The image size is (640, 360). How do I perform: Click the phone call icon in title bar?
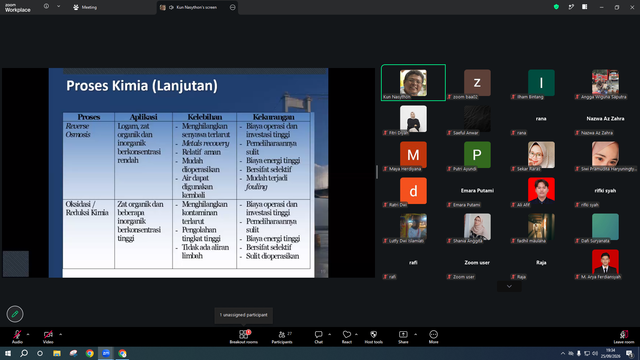tap(571, 7)
